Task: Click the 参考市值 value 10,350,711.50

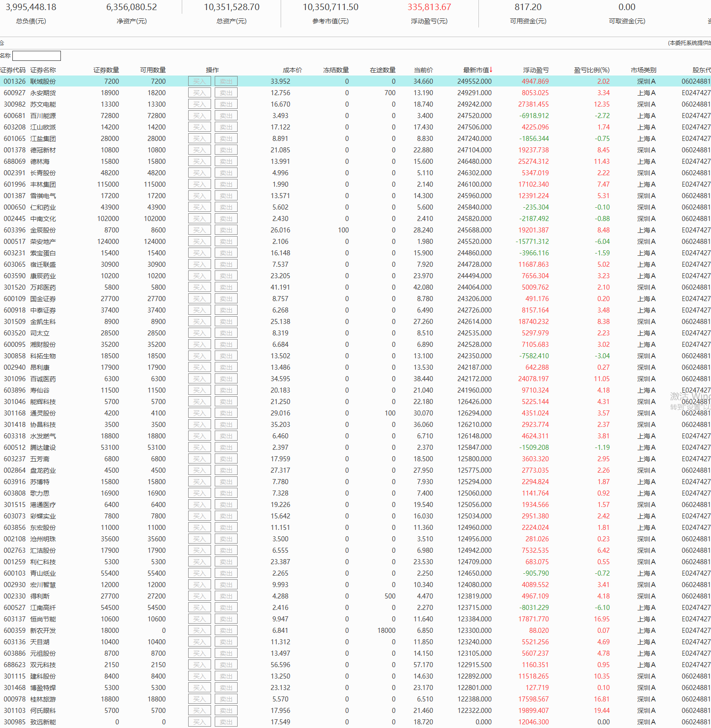Action: [331, 7]
